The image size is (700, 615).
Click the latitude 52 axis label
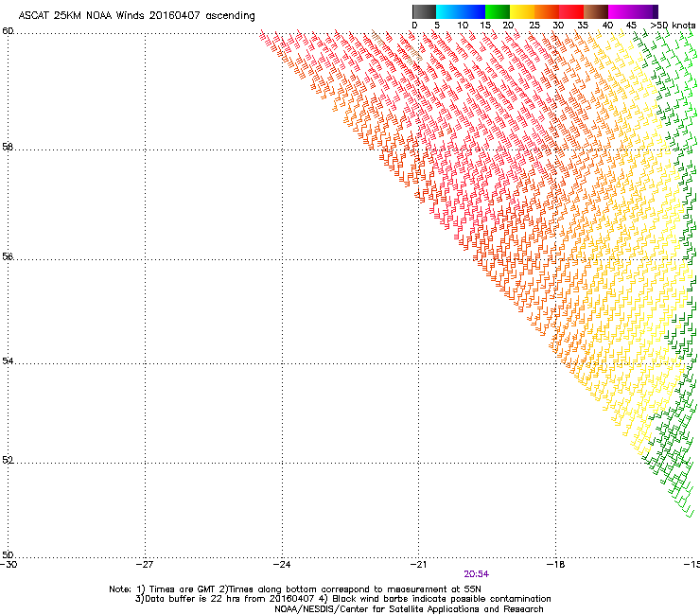pyautogui.click(x=8, y=460)
